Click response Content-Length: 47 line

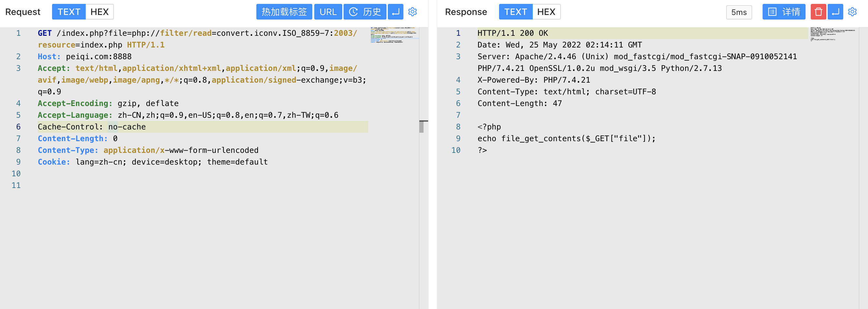tap(520, 103)
